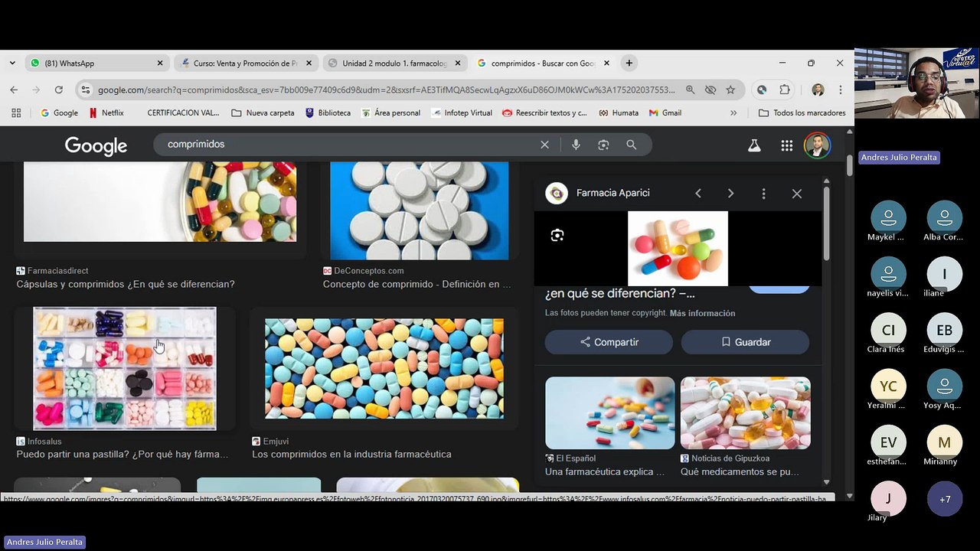Click the Compartir button
The width and height of the screenshot is (980, 551).
tap(609, 342)
